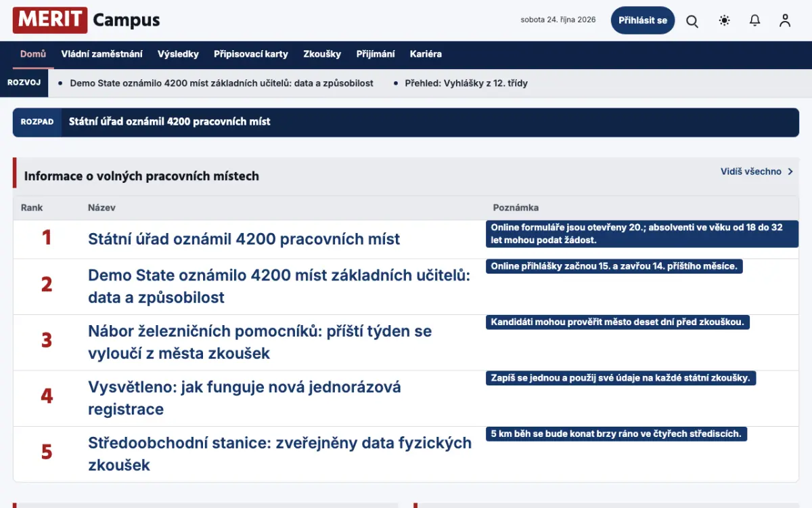Click rank number 4
Image resolution: width=812 pixels, height=508 pixels.
(x=47, y=396)
